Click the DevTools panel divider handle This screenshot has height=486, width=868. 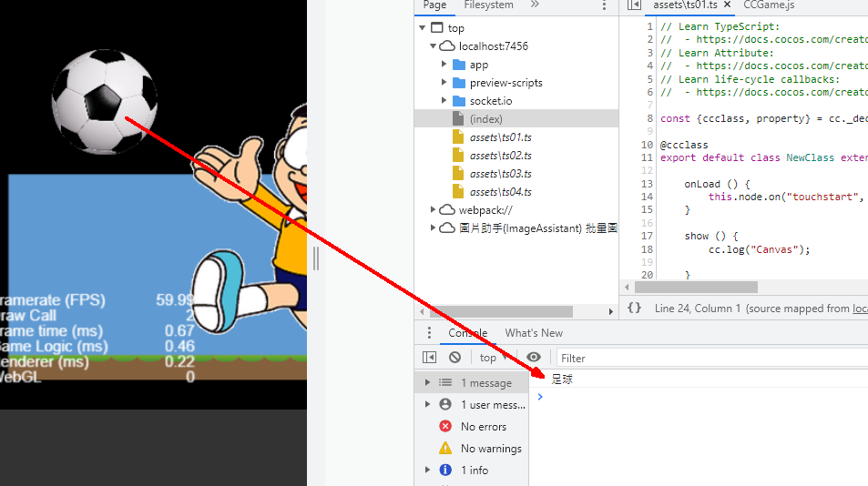(316, 258)
